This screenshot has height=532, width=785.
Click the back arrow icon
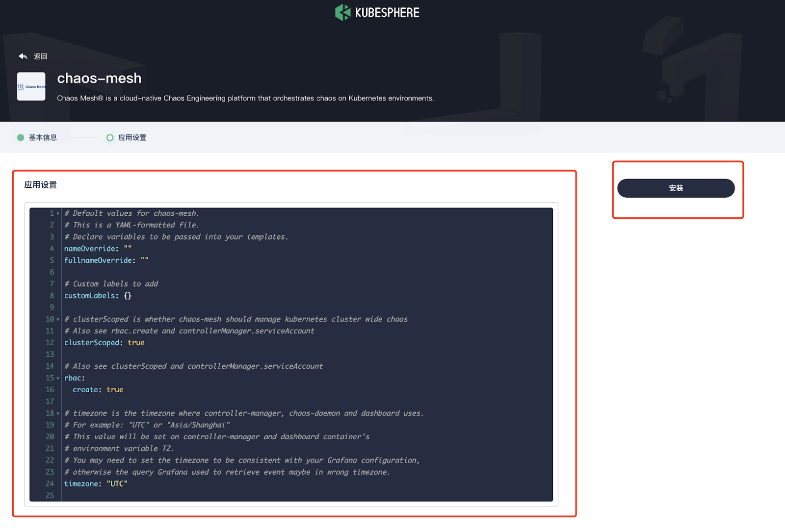(23, 56)
